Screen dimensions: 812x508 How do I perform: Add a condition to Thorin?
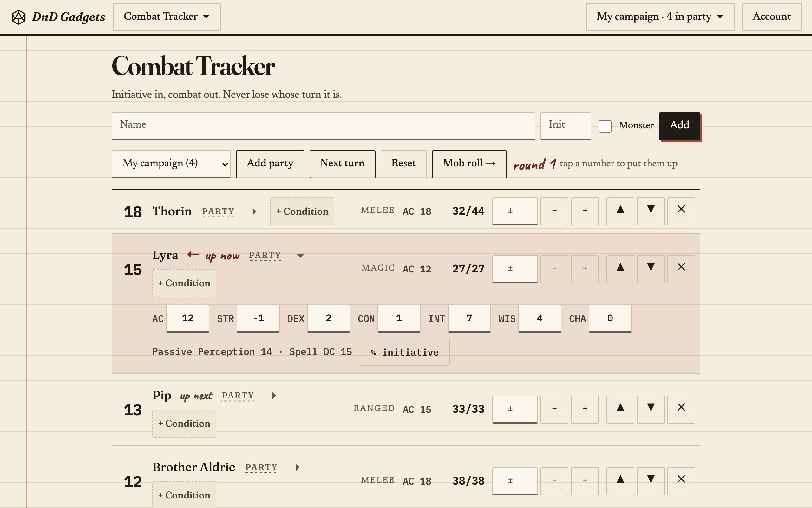point(302,211)
